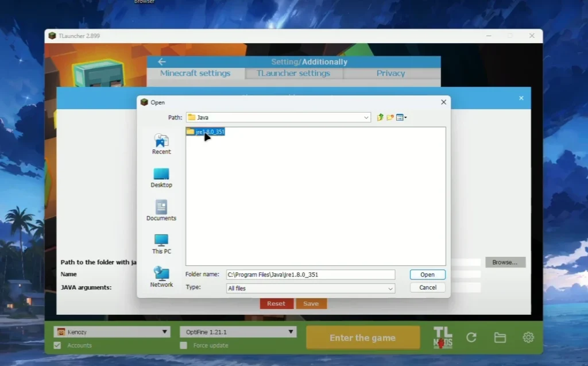Select the jre1.8.0_351 folder
The height and width of the screenshot is (366, 588).
pyautogui.click(x=206, y=132)
